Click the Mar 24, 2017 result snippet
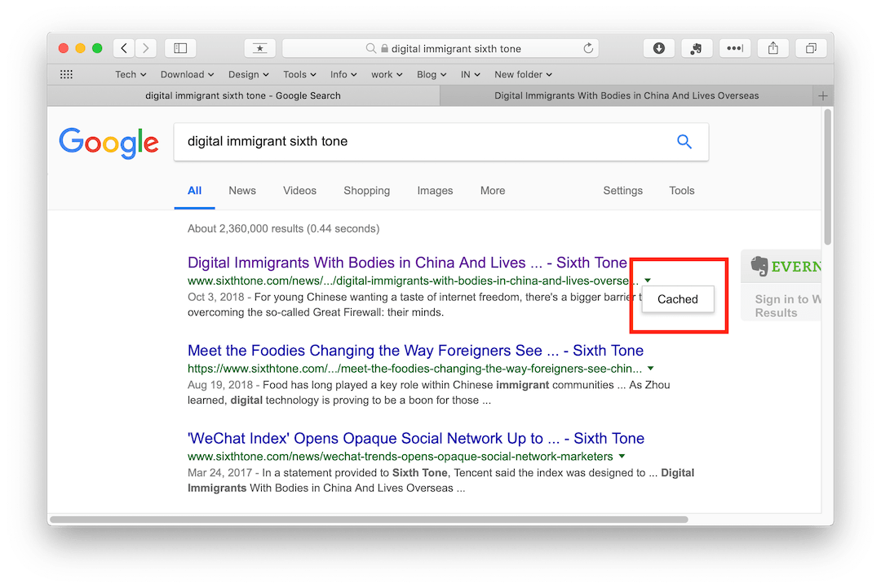Image resolution: width=881 pixels, height=588 pixels. tap(441, 480)
